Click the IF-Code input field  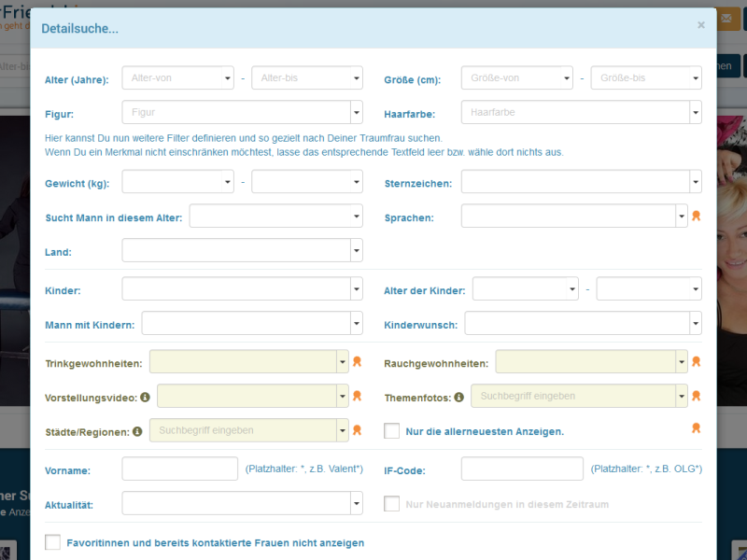tap(522, 469)
